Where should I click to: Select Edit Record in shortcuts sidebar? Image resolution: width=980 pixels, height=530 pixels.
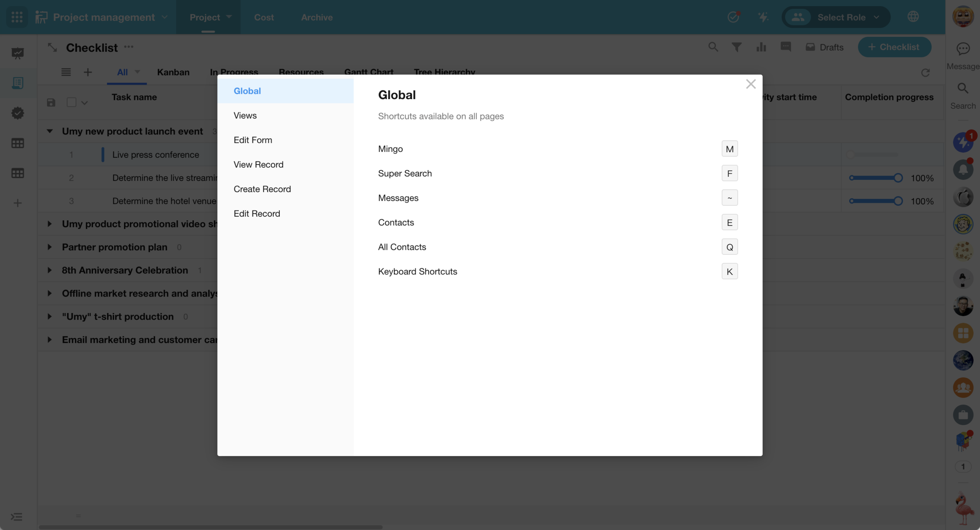(x=257, y=213)
